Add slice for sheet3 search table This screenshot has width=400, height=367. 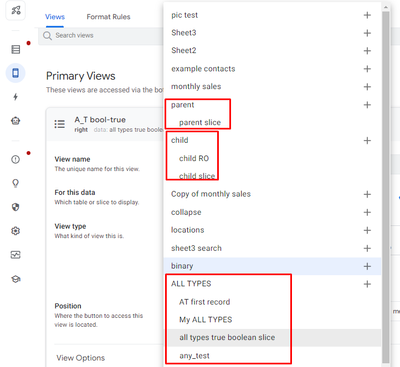tap(367, 248)
